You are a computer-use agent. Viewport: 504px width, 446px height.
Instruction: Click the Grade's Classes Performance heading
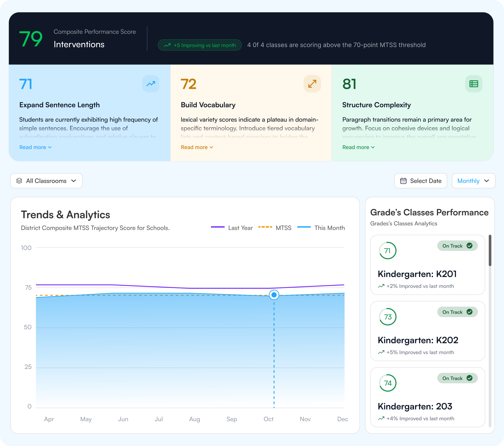[x=429, y=213]
